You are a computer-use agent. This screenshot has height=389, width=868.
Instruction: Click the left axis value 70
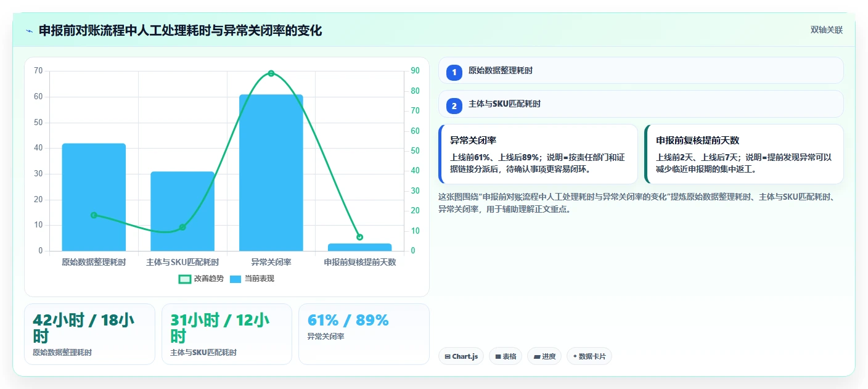point(38,71)
